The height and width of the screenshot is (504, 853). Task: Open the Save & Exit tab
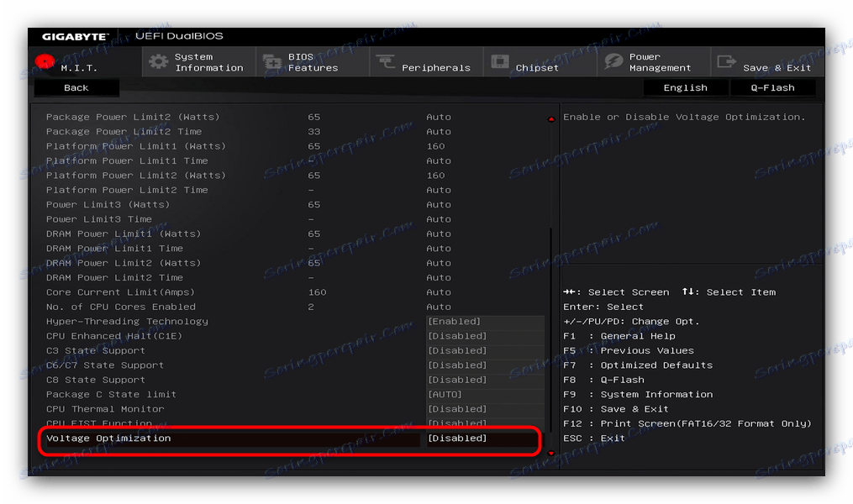[x=767, y=61]
